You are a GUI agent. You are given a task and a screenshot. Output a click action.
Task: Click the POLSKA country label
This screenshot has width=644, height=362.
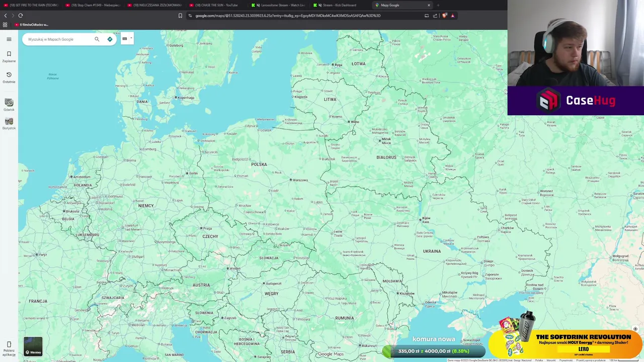click(x=259, y=164)
